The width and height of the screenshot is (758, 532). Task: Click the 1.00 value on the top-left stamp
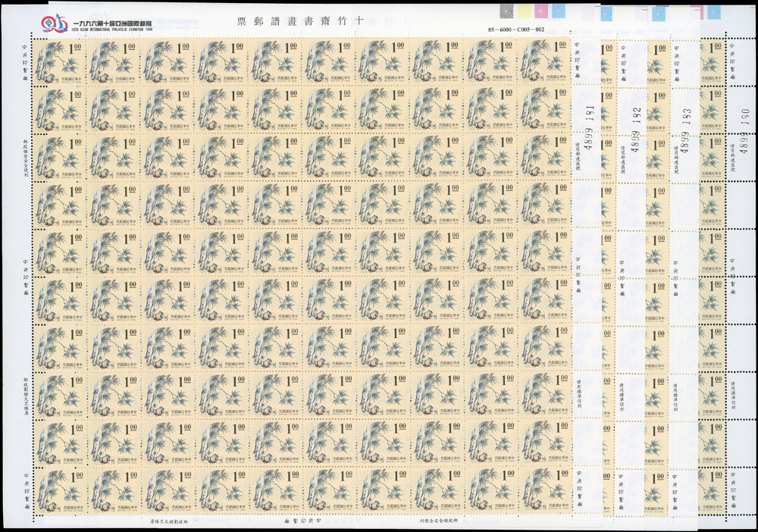tap(76, 51)
